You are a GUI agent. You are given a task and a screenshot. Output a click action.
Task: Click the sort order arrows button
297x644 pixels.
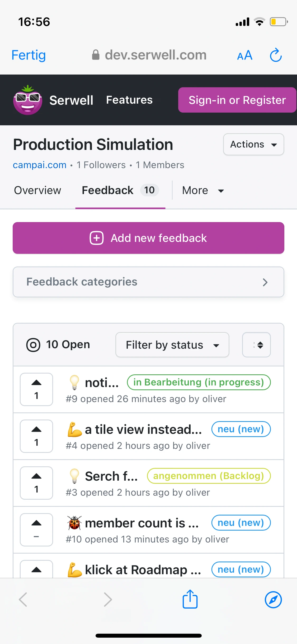tap(256, 345)
